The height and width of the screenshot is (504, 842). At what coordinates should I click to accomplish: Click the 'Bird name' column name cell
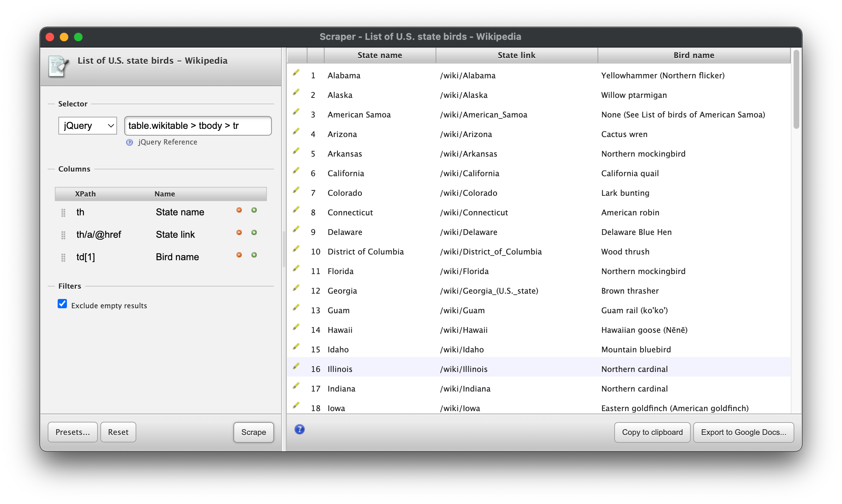pyautogui.click(x=177, y=257)
